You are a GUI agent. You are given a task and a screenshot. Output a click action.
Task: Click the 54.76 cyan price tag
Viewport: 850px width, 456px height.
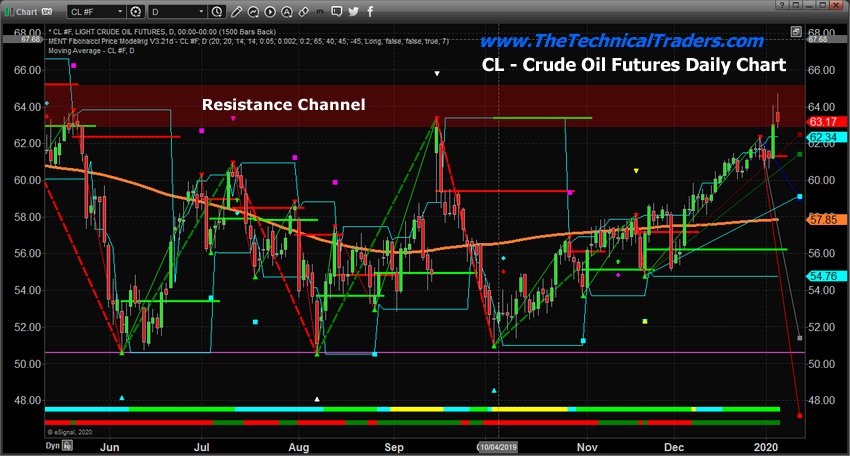click(827, 276)
